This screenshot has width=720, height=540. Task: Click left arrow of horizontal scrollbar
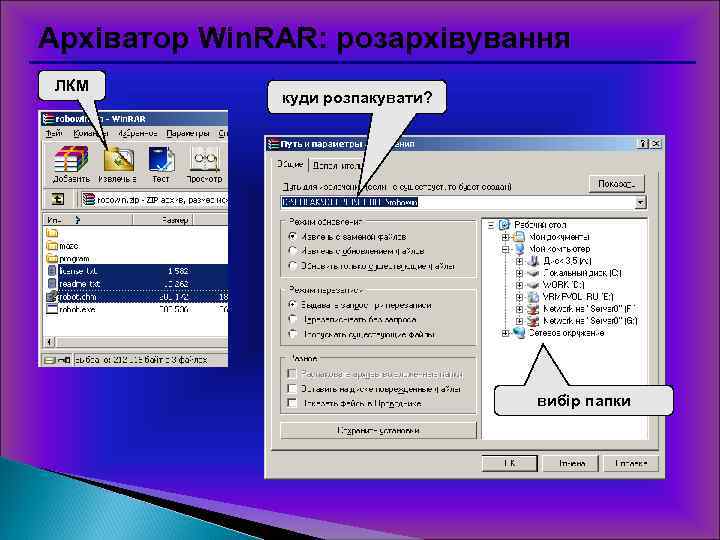coord(49,342)
